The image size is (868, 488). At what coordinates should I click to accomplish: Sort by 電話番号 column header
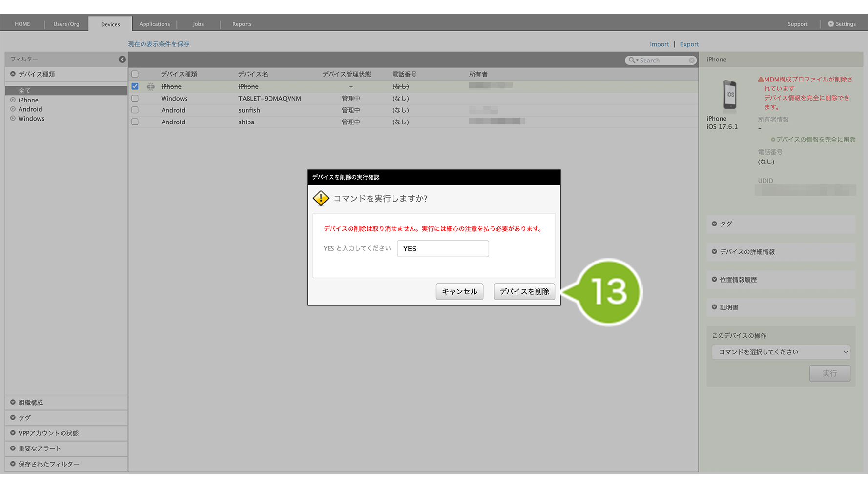pyautogui.click(x=404, y=74)
